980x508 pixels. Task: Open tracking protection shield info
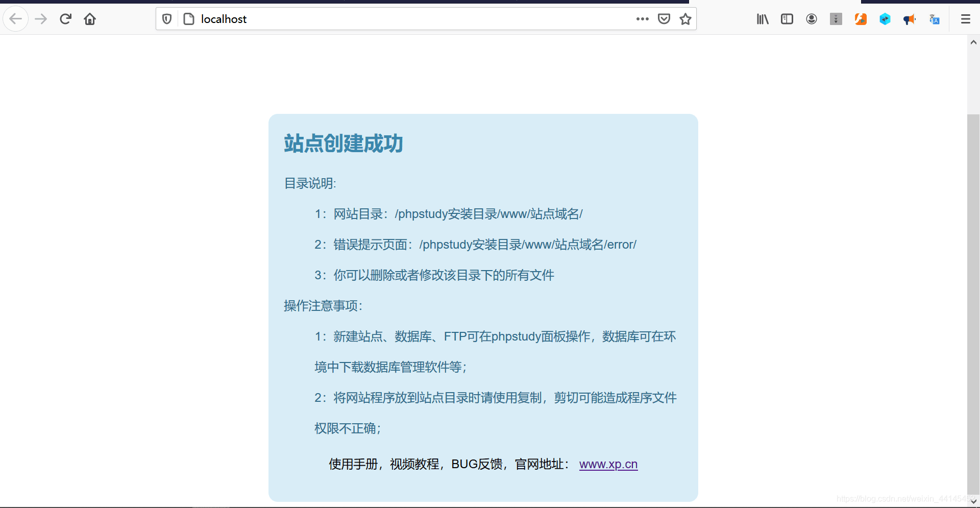167,19
